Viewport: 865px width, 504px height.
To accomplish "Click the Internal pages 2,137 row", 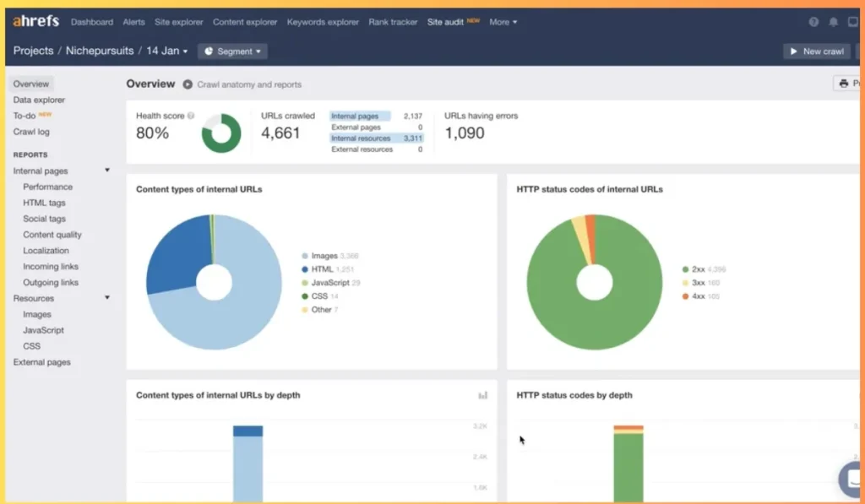I will (377, 116).
